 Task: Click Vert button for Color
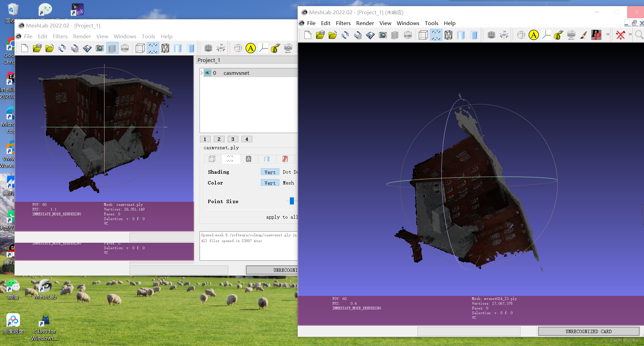tap(270, 183)
